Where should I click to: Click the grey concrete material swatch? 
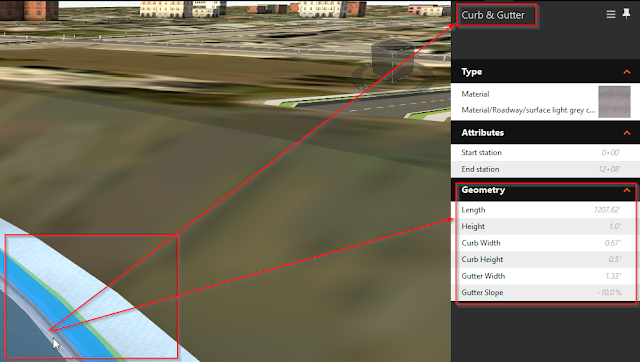point(614,102)
